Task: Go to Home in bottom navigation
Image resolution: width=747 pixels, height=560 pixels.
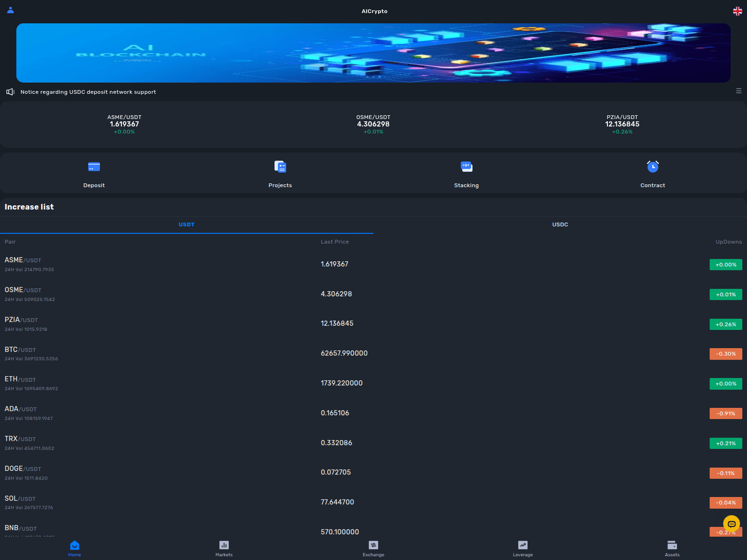Action: pyautogui.click(x=75, y=548)
